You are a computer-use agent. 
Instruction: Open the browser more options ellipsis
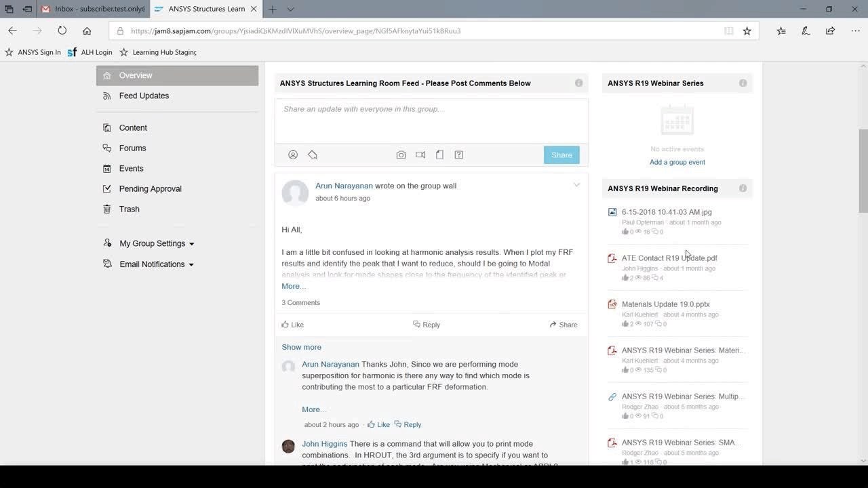click(x=854, y=30)
